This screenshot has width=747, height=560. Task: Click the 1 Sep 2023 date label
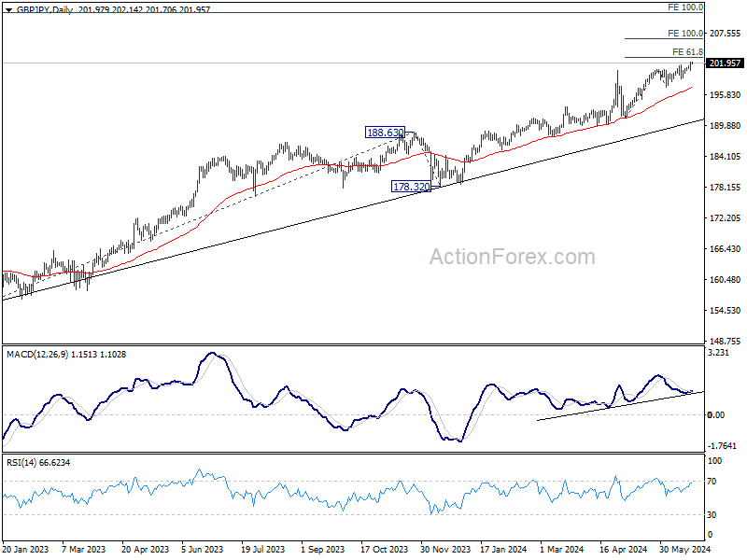coord(322,549)
